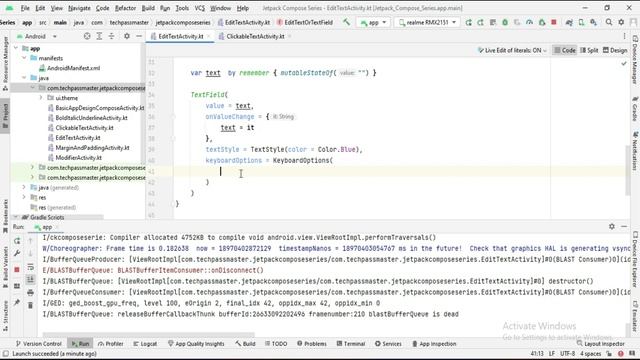The width and height of the screenshot is (640, 360).
Task: Rerun app from Run panel sidebar
Action: (x=17, y=241)
